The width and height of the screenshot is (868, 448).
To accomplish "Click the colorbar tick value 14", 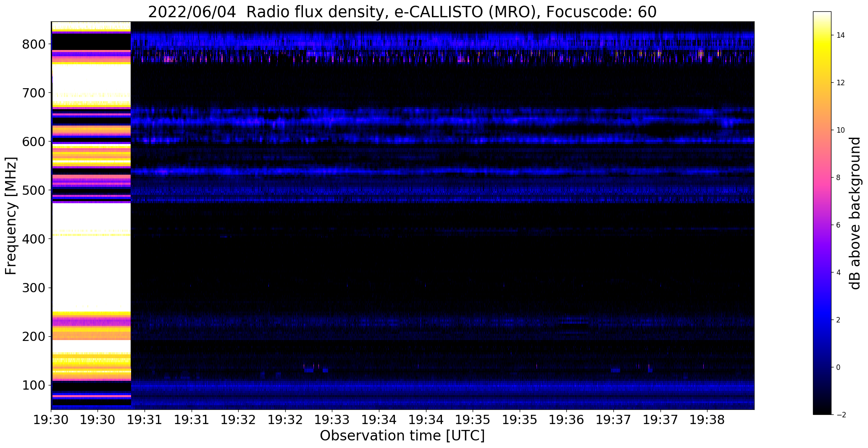I will [x=841, y=35].
